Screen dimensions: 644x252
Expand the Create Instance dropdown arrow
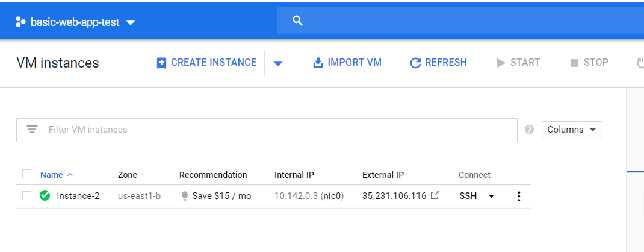[277, 63]
